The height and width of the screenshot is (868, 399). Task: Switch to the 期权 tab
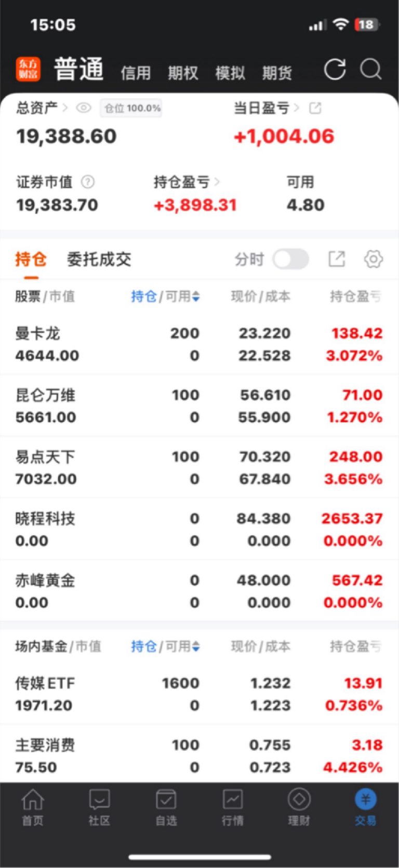tap(183, 73)
